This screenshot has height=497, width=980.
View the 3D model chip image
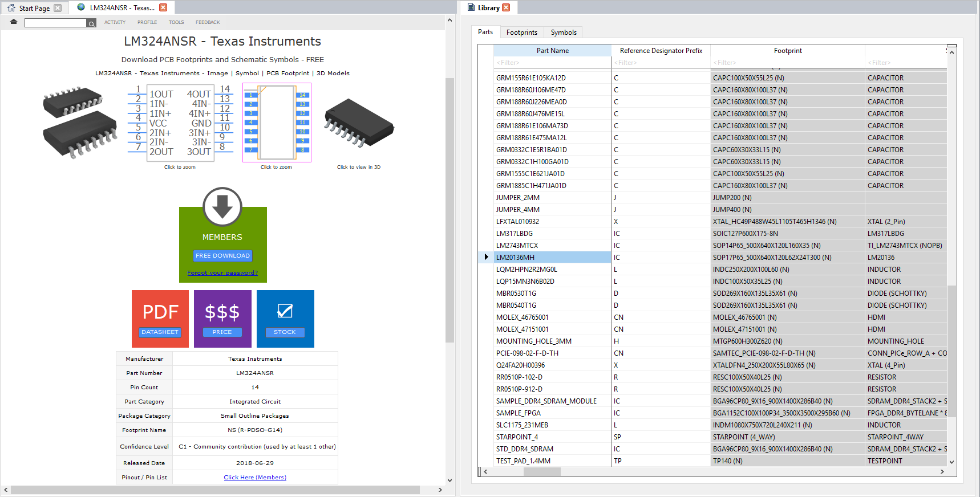click(x=359, y=122)
